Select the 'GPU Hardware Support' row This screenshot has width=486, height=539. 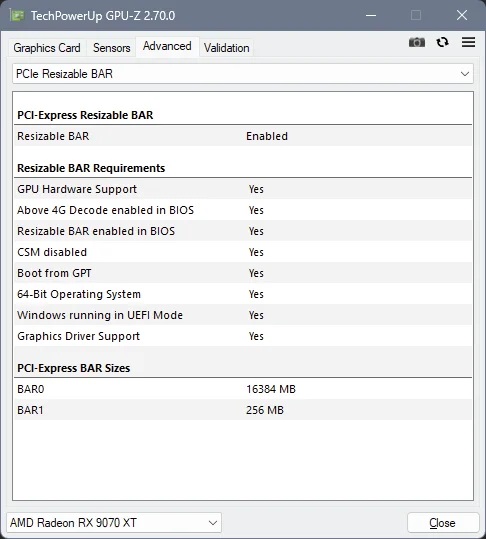[x=243, y=189]
